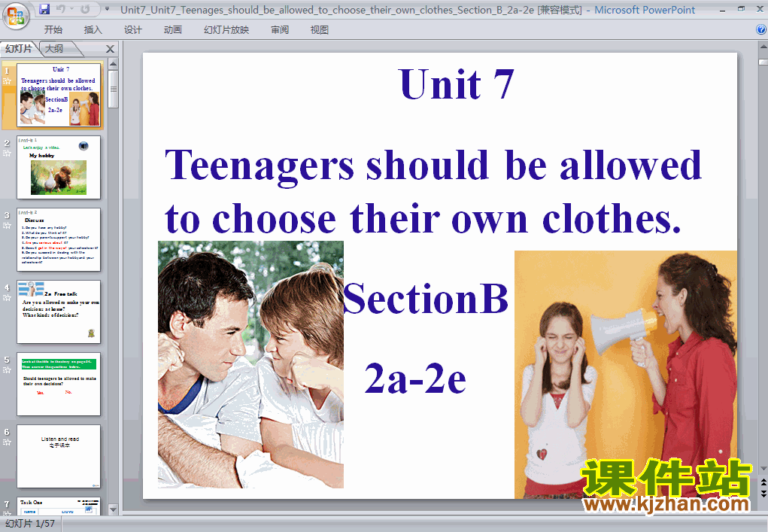
Task: Go to next slide with double-down arrow
Action: tap(763, 493)
